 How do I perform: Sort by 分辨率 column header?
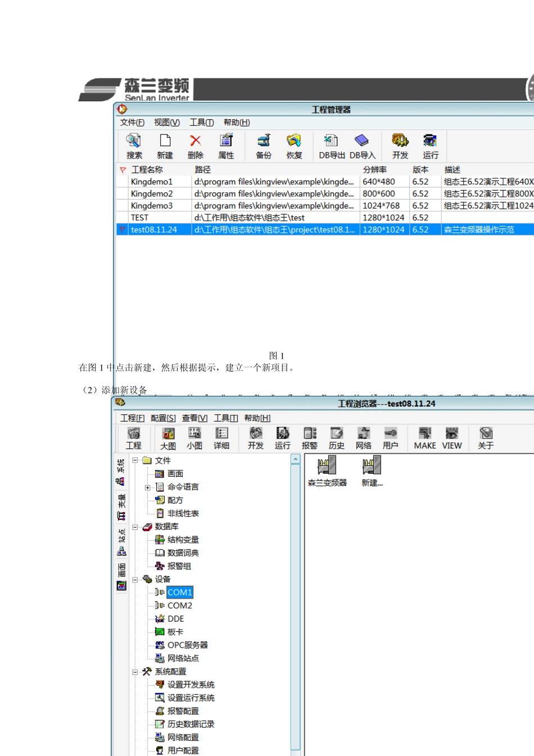tap(384, 169)
